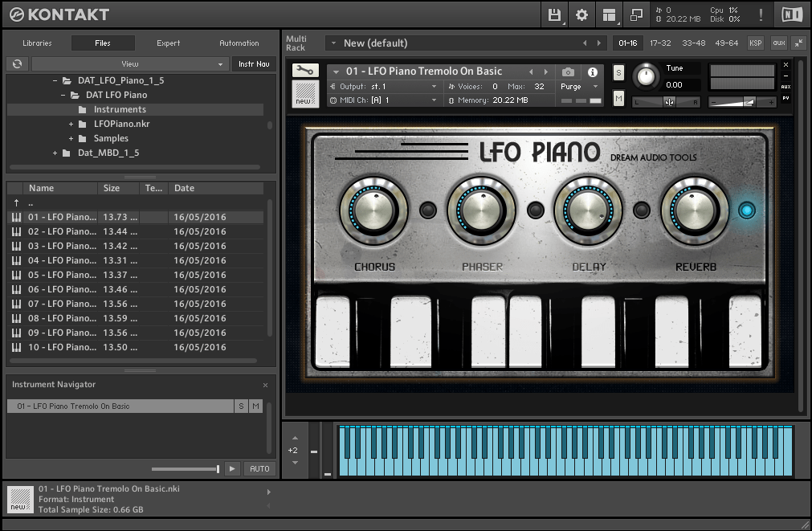Mute the instrument with M button
Screen dimensions: 812x531
click(x=618, y=98)
